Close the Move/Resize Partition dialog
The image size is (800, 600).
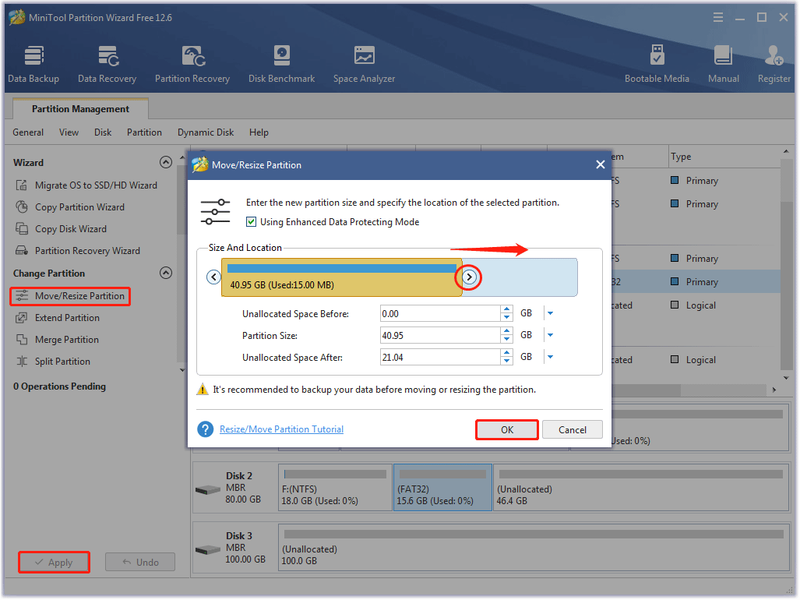[x=600, y=165]
